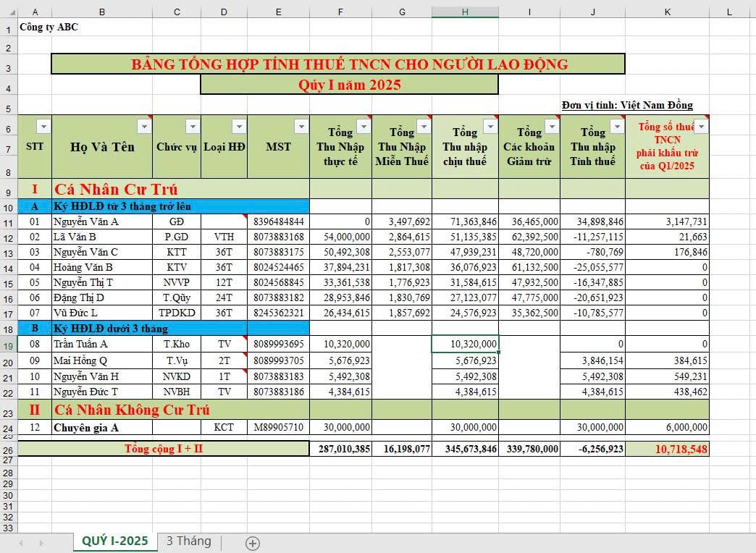Click the Quý I năm 2025 subtitle cell
Screen dimensions: 756x553
tap(349, 85)
